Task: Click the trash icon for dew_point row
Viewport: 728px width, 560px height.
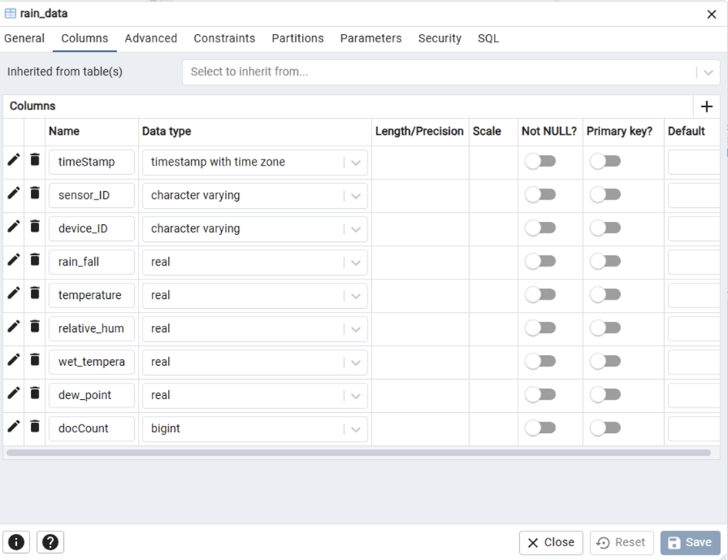Action: point(35,394)
